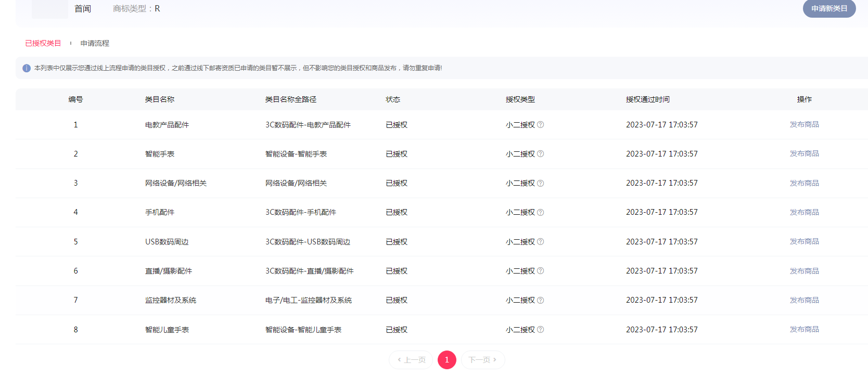Switch to the 已授权类目 tab

tap(43, 43)
